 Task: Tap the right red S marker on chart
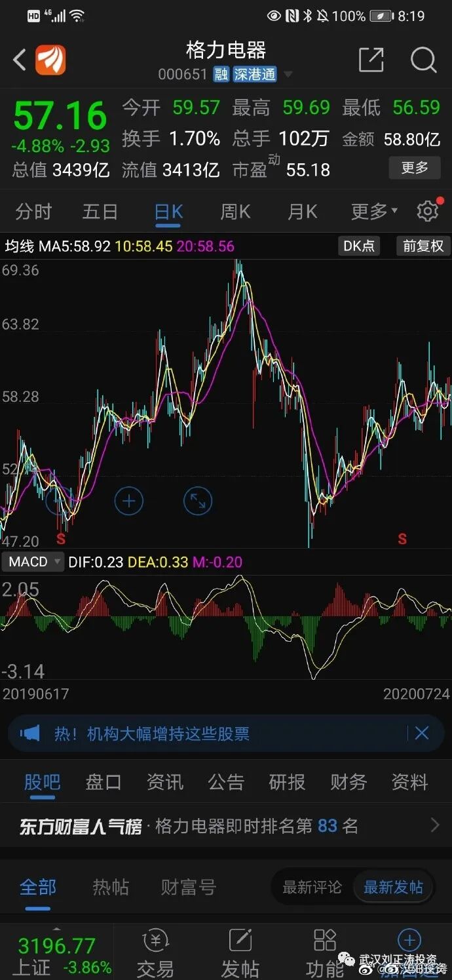click(x=402, y=539)
